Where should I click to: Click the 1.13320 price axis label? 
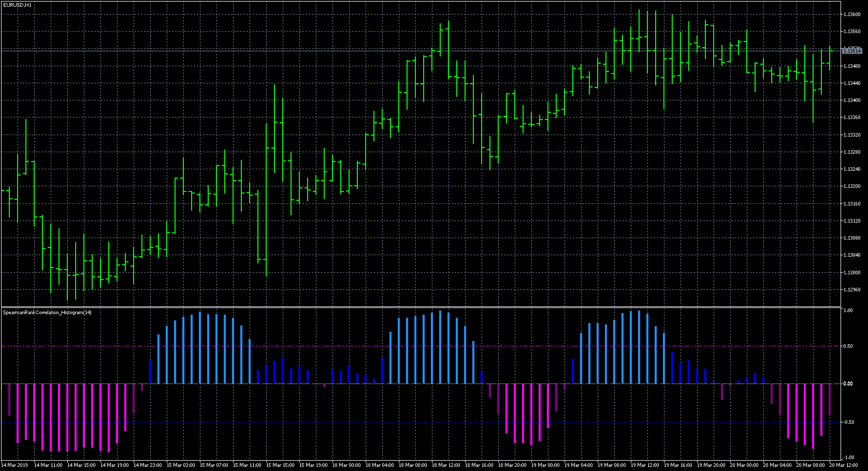pyautogui.click(x=852, y=135)
